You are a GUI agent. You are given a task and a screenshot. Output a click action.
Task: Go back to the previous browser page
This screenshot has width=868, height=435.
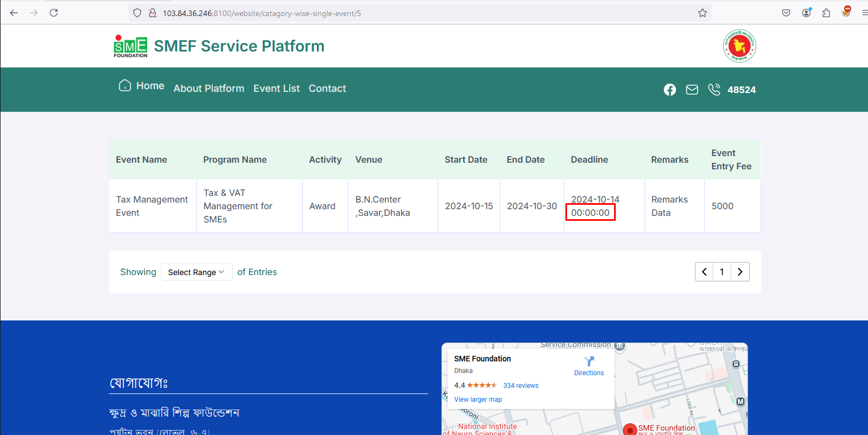tap(14, 13)
